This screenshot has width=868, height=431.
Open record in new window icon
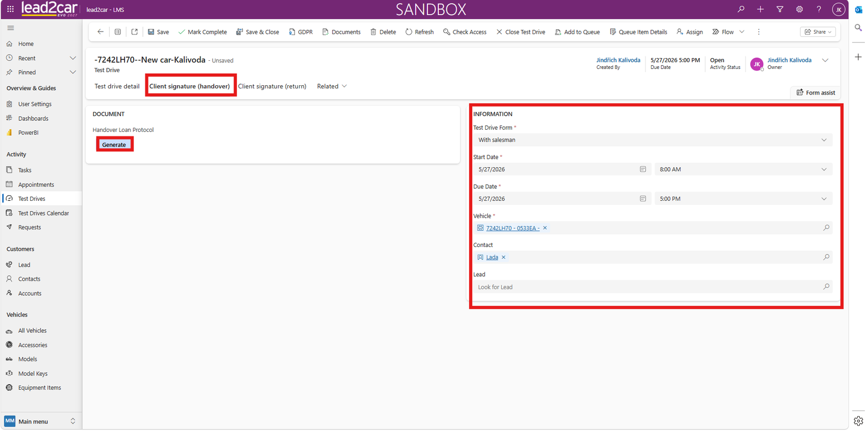pos(135,32)
